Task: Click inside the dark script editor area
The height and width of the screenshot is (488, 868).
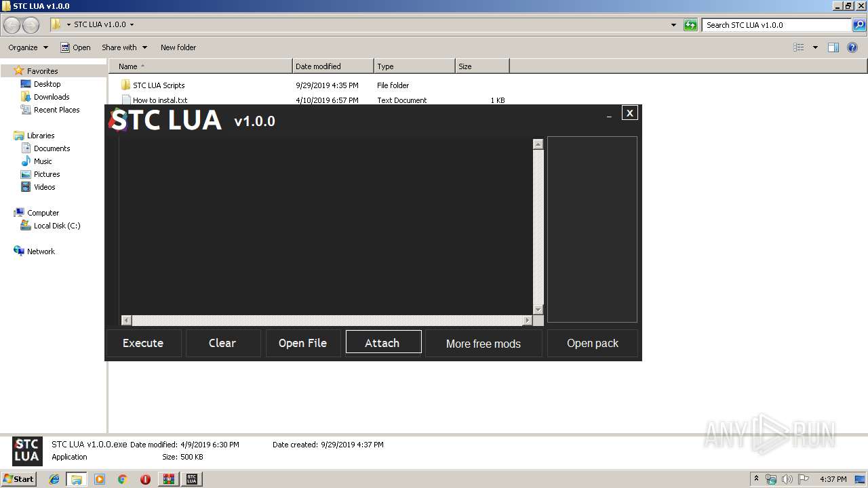Action: 325,226
